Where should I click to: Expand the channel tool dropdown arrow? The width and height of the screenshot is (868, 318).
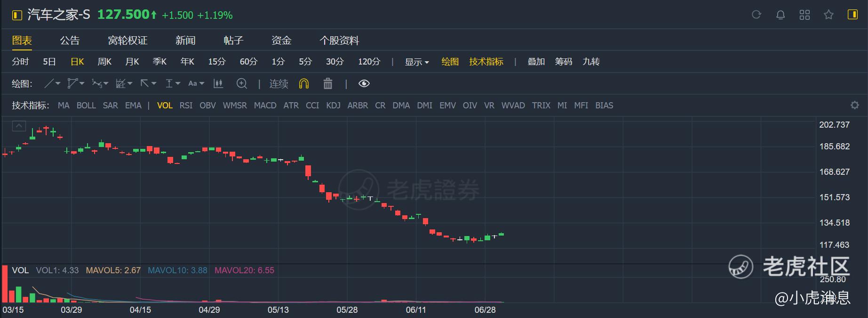pos(130,84)
